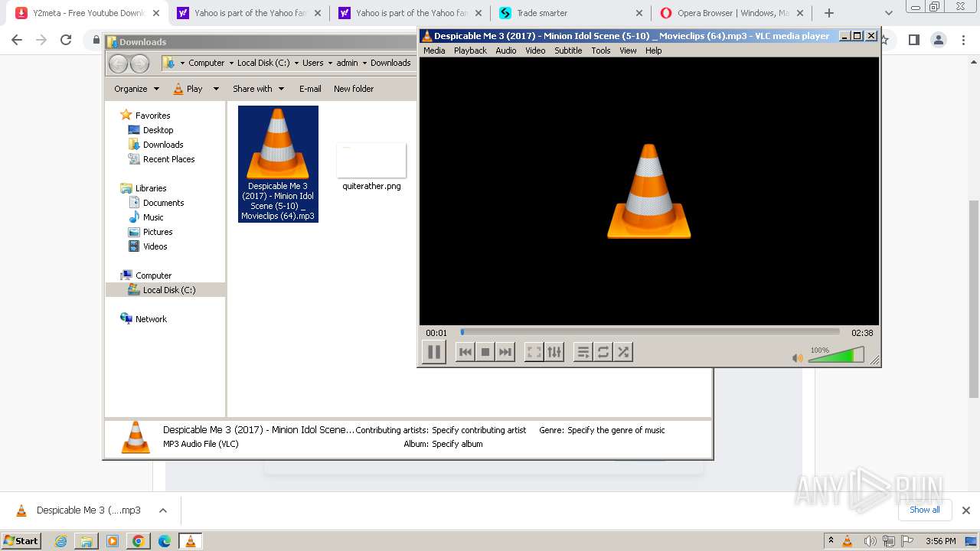Open Chrome from the taskbar
The width and height of the screenshot is (980, 551).
pos(139,541)
